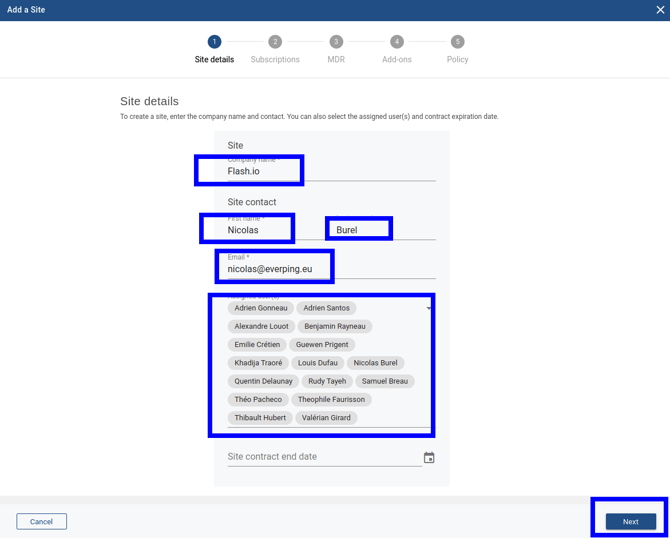Open the contract end date calendar picker
Viewport: 670px width, 538px height.
pyautogui.click(x=429, y=458)
